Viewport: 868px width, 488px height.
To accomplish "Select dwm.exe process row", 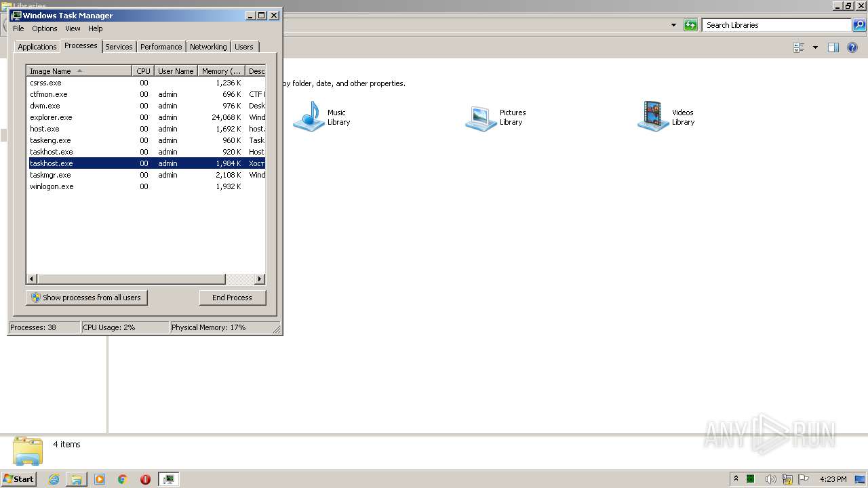I will tap(146, 106).
